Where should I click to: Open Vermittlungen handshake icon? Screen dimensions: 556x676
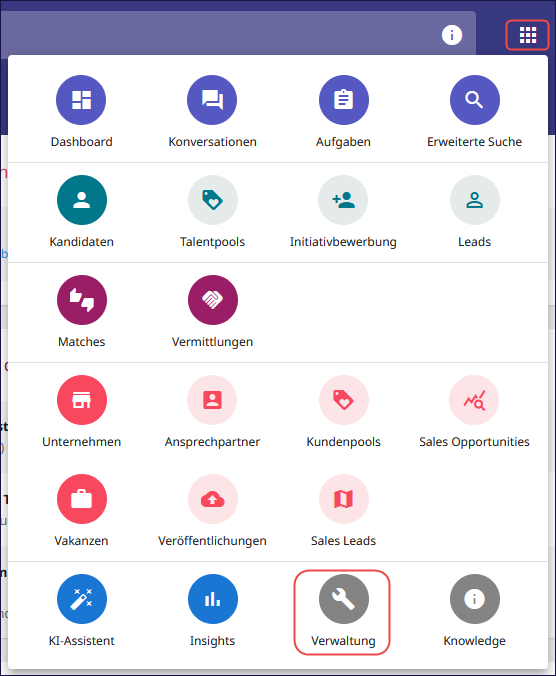(212, 300)
